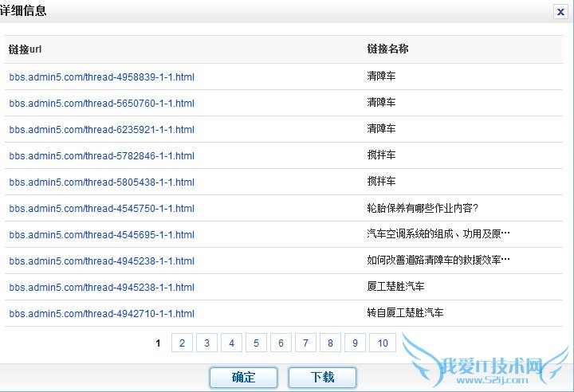Open link bbs.admin5.com/thread-4545695-1-1.html
Image resolution: width=574 pixels, height=392 pixels.
(102, 235)
